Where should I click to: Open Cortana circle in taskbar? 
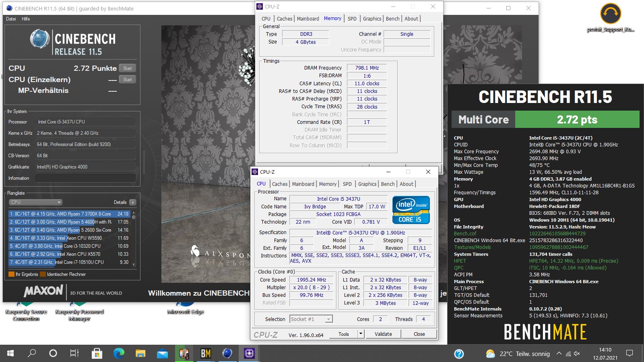[53, 354]
